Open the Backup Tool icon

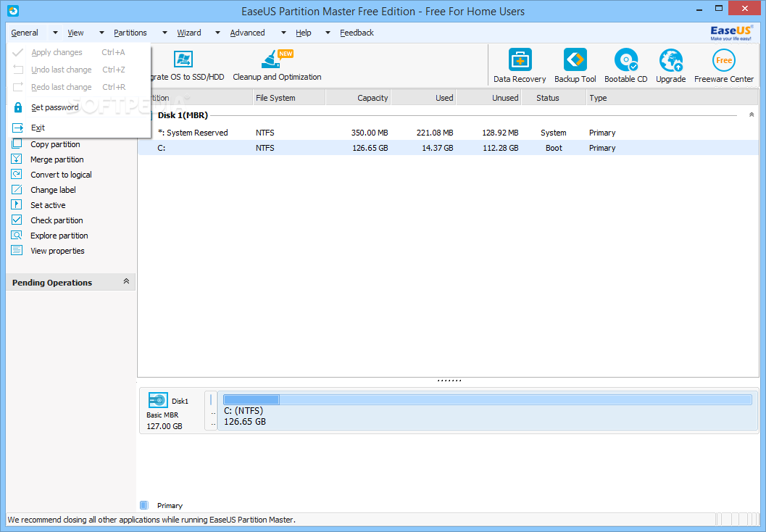tap(575, 60)
